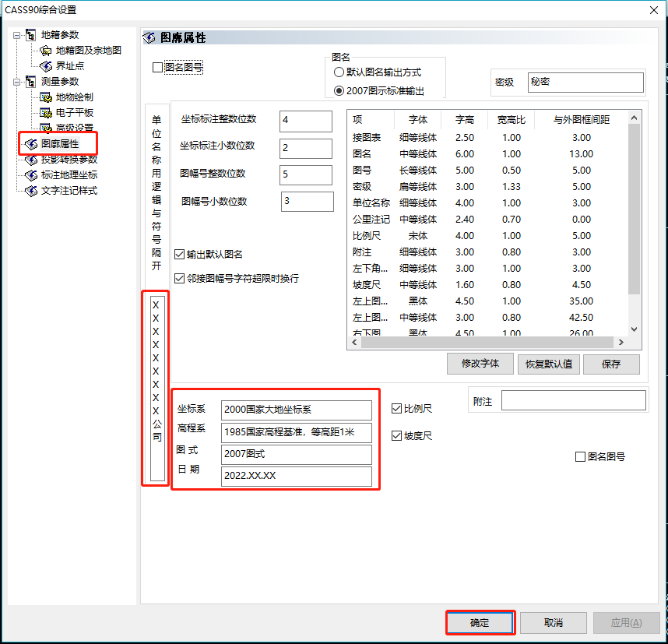Select the 默认图名输出方式 radio button

[338, 72]
